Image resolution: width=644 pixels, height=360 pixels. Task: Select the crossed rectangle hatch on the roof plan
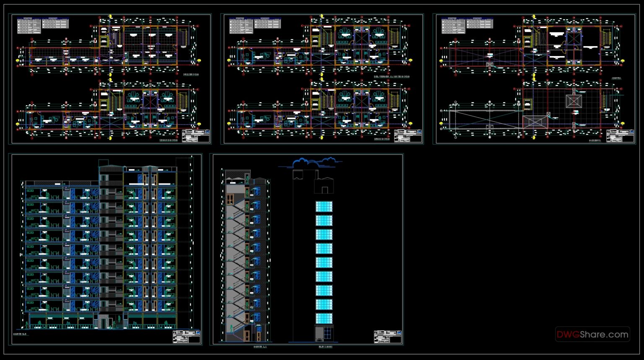(x=535, y=122)
